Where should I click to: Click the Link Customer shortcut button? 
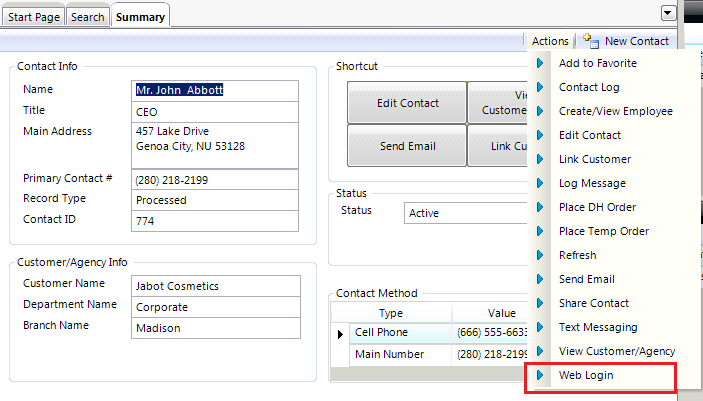pyautogui.click(x=498, y=146)
